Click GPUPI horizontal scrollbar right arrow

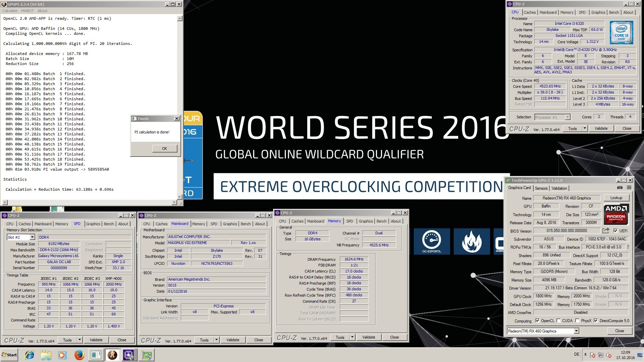174,202
